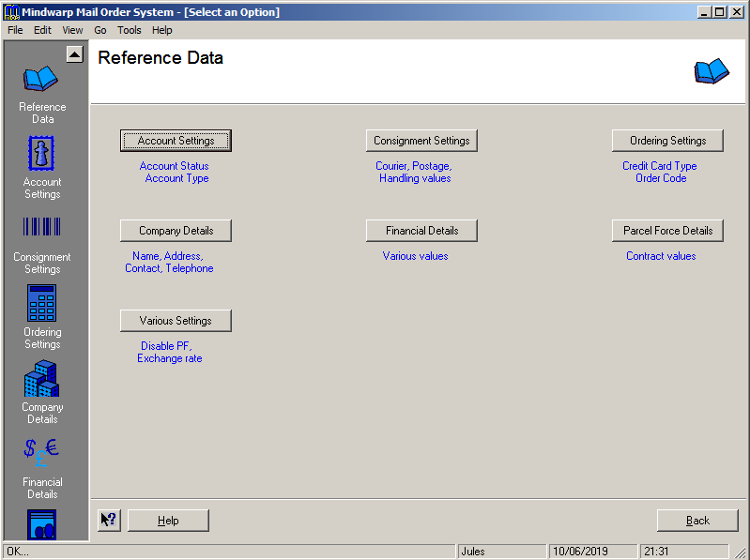Open the Edit menu
Screen dimensions: 750x560
(42, 30)
